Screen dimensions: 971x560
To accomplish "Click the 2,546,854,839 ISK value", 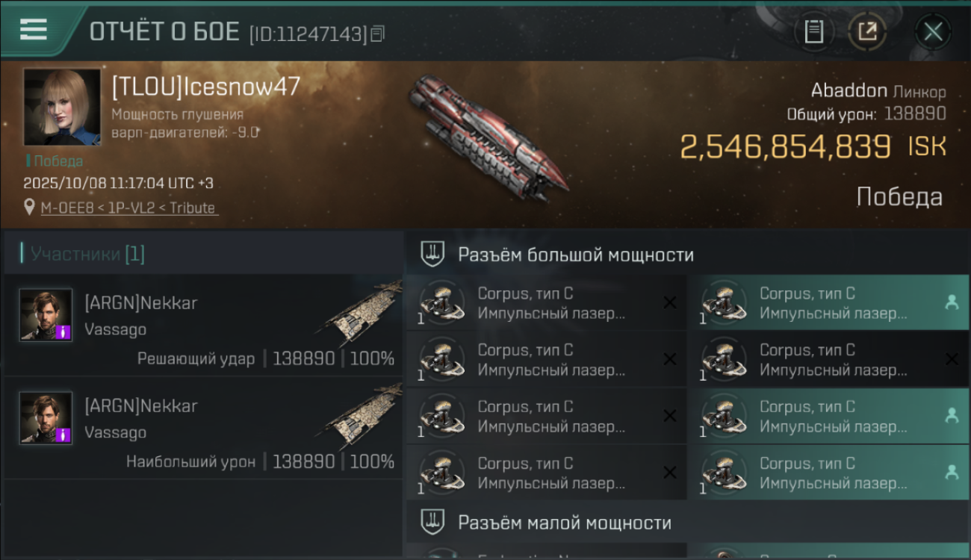I will (813, 146).
